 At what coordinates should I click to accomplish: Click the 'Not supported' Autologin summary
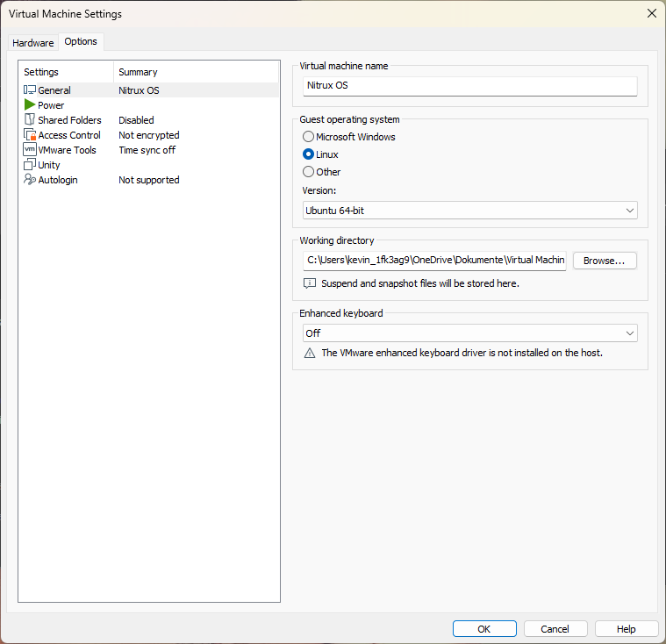[x=149, y=180]
